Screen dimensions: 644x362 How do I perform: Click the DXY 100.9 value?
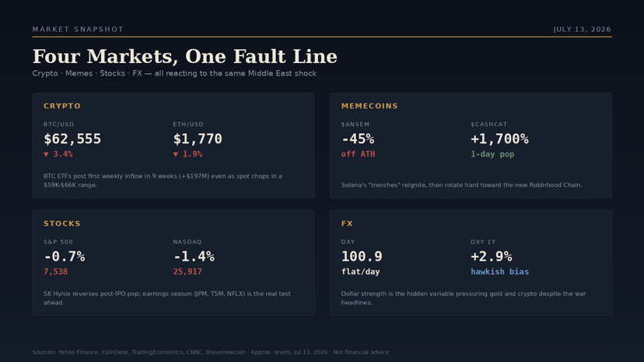(362, 256)
